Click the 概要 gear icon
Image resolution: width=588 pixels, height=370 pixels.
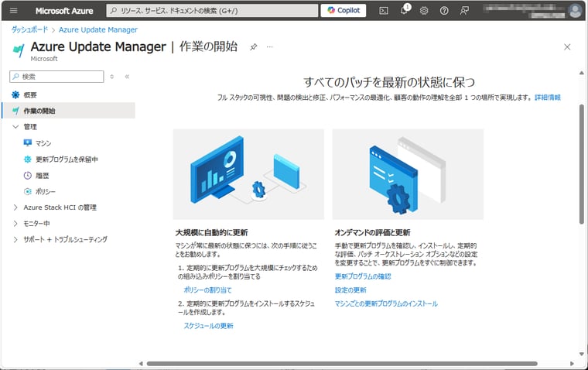pos(15,94)
